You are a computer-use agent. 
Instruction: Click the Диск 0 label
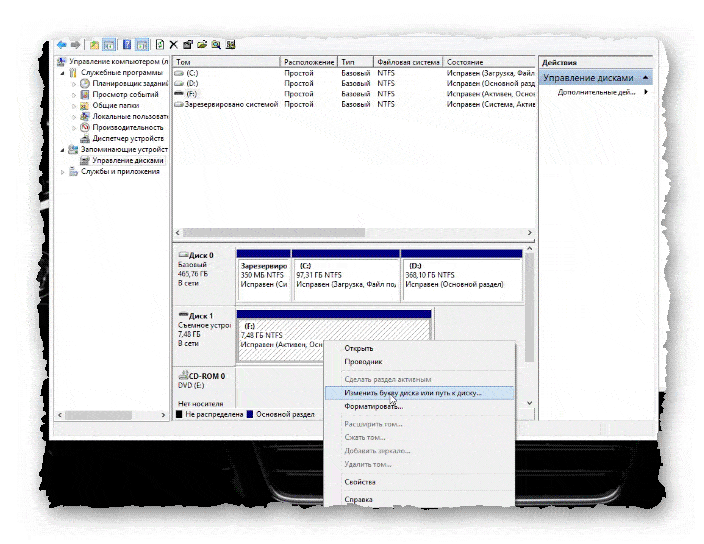click(201, 255)
